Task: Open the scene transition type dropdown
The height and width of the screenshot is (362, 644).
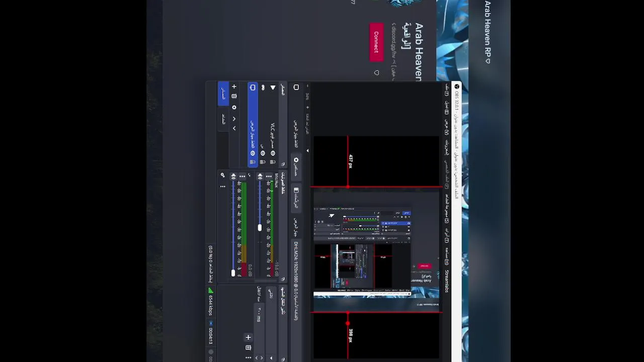Action: (x=271, y=324)
